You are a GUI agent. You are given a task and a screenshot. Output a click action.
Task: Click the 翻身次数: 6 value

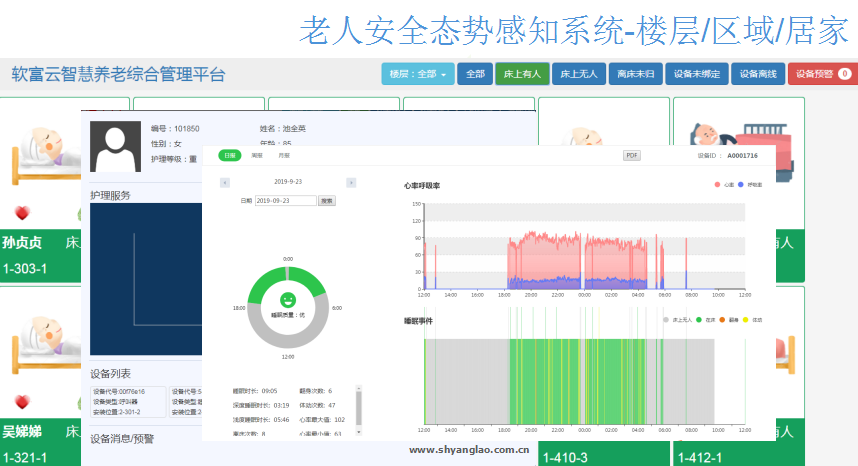(316, 391)
